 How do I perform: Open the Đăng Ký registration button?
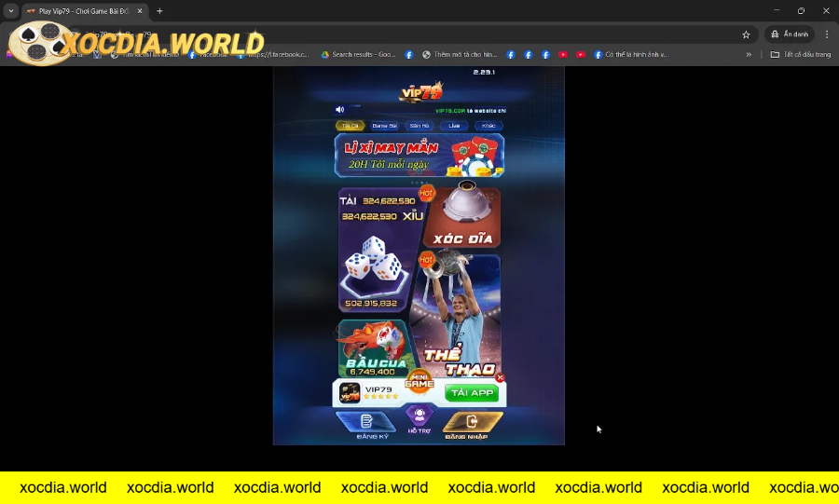coord(367,426)
